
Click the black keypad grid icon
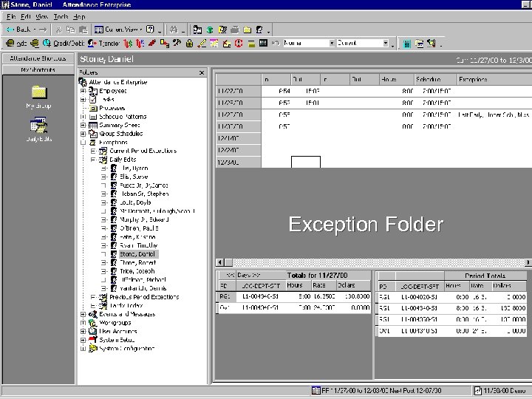(x=263, y=43)
